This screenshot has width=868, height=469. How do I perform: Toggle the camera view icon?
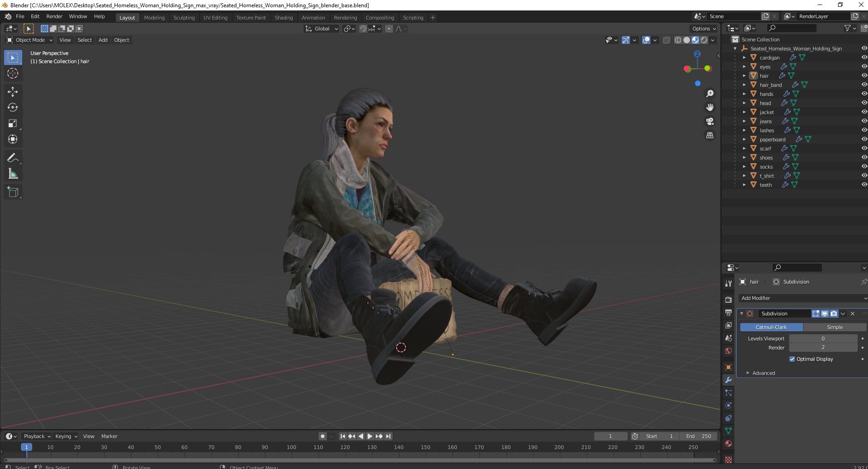(x=710, y=121)
